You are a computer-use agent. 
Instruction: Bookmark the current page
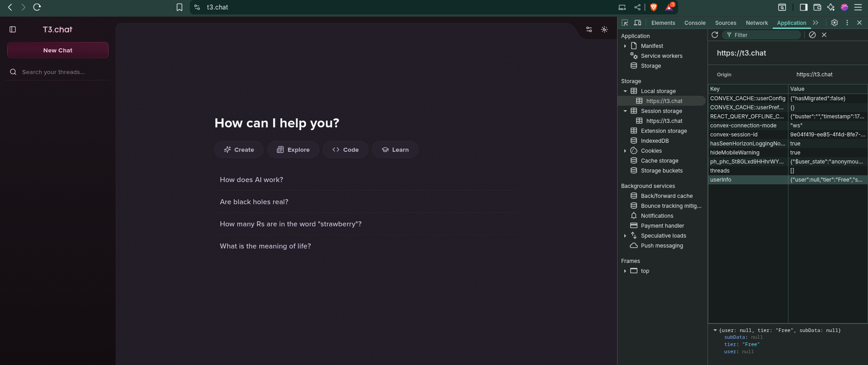coord(179,7)
